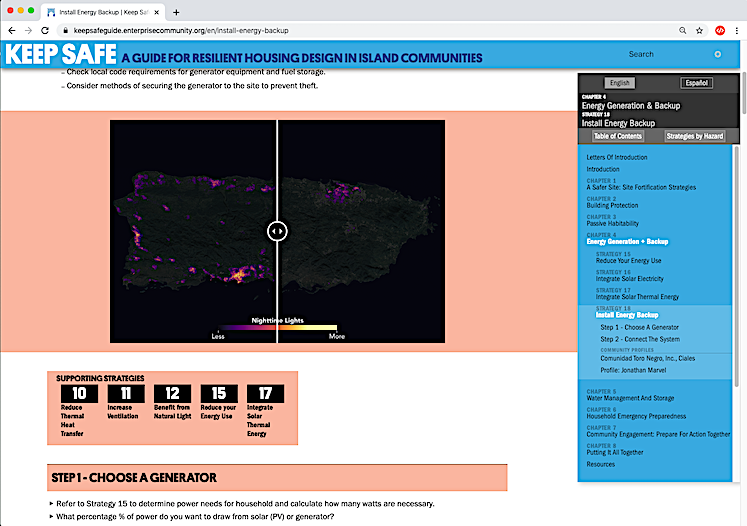Select the English language button

click(x=619, y=83)
